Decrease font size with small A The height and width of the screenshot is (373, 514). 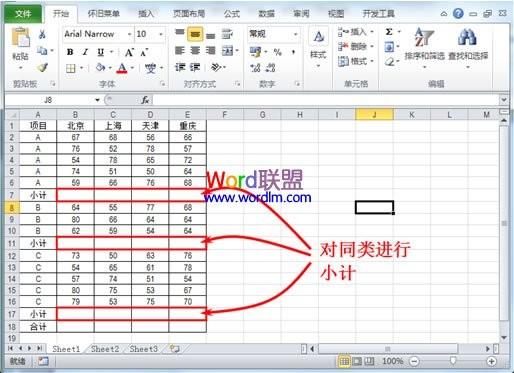pos(144,53)
